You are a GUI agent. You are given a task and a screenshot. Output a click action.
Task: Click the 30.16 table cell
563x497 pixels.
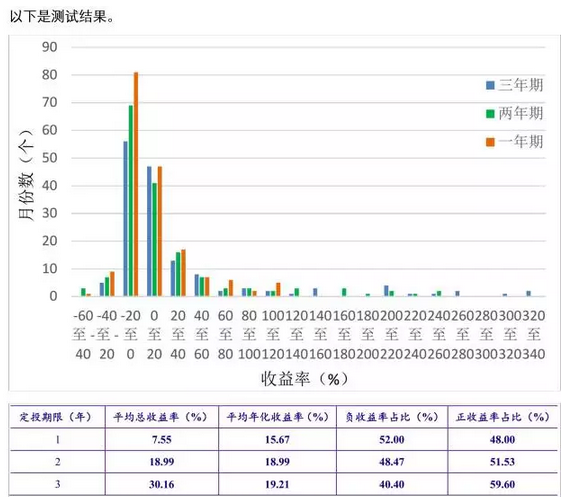coord(162,484)
